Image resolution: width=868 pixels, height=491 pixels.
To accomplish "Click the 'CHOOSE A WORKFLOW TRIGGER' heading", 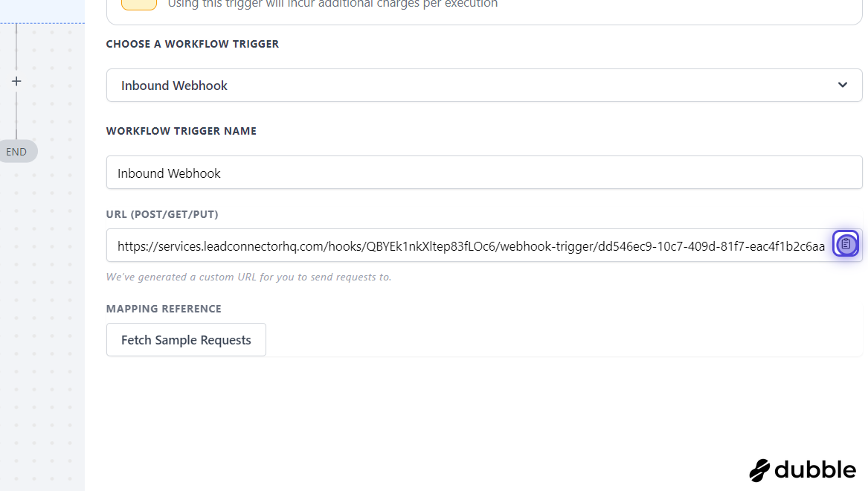I will [x=193, y=45].
